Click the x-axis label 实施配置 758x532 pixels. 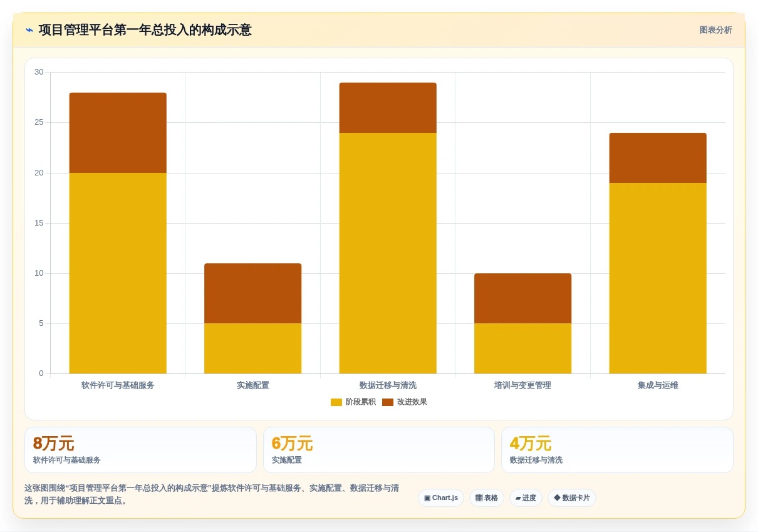253,385
